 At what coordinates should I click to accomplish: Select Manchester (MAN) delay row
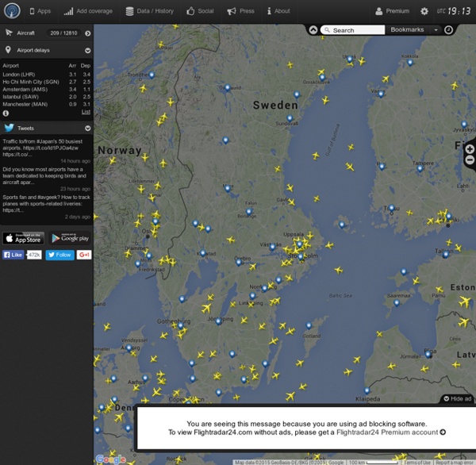pos(47,104)
